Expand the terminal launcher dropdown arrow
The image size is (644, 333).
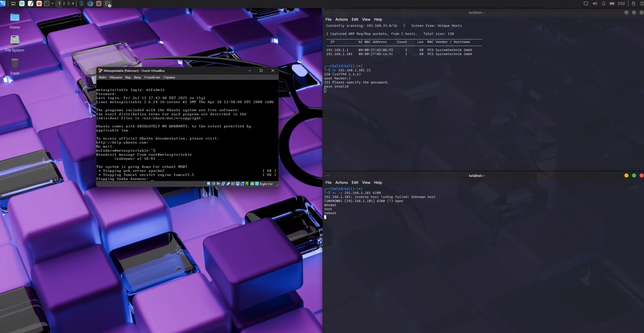pos(52,4)
